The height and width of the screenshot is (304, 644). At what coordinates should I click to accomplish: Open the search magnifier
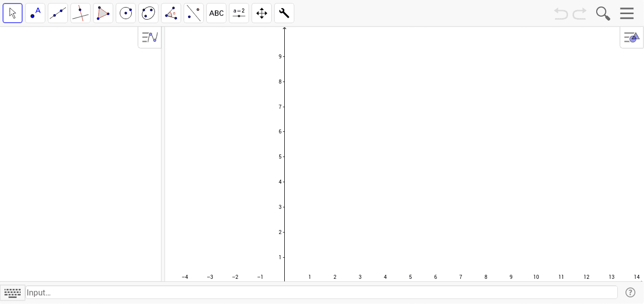click(x=603, y=14)
